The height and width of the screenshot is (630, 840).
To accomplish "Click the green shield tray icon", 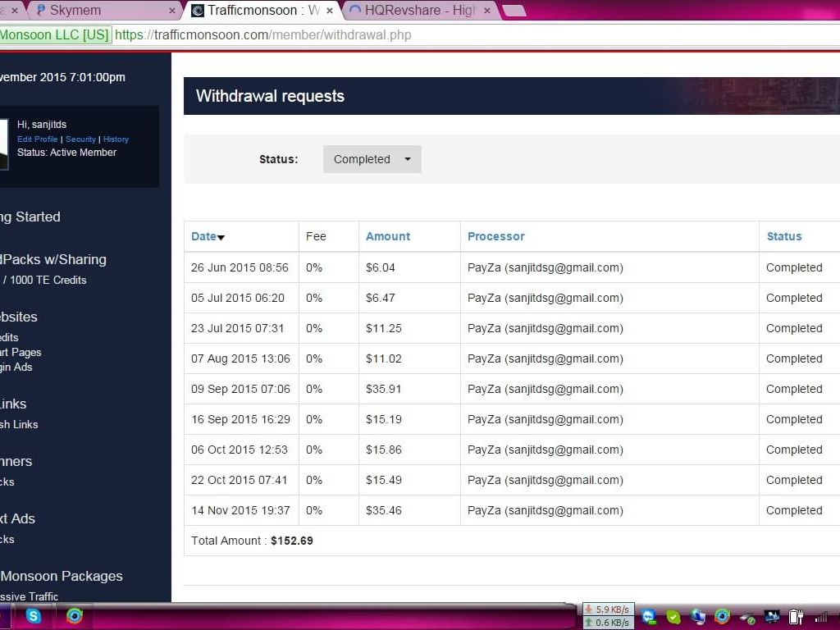I will (673, 617).
